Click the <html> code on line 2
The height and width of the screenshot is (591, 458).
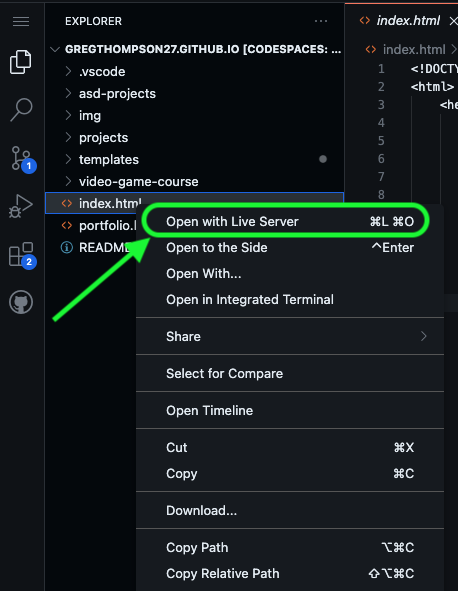(432, 87)
